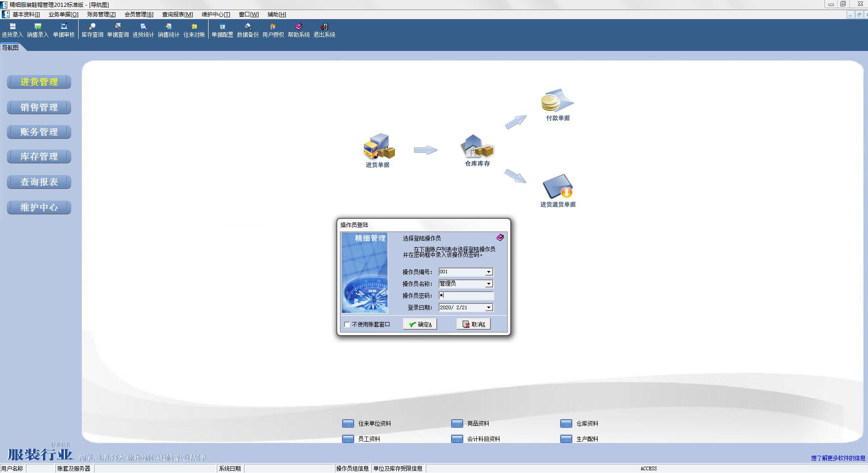This screenshot has height=473, width=868.
Task: Open the 仓库资料 shortcut
Action: coord(579,423)
